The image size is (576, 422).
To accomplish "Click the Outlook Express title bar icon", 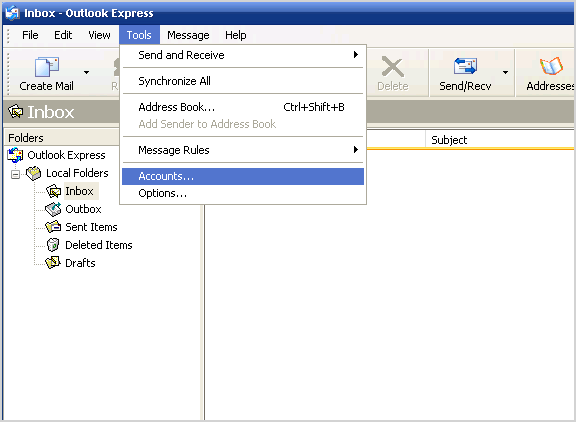I will coord(12,13).
